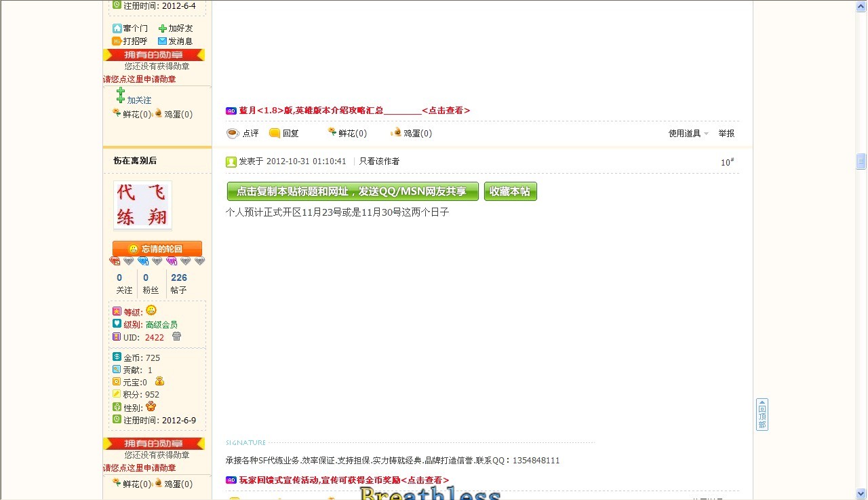868x500 pixels.
Task: Expand the 使用道具 dropdown
Action: coord(688,134)
